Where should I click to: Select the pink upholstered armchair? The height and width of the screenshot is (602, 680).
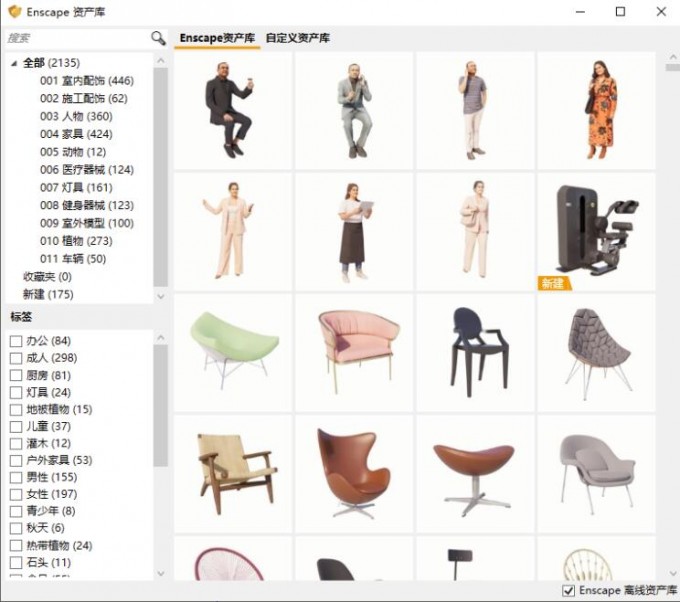(x=354, y=353)
